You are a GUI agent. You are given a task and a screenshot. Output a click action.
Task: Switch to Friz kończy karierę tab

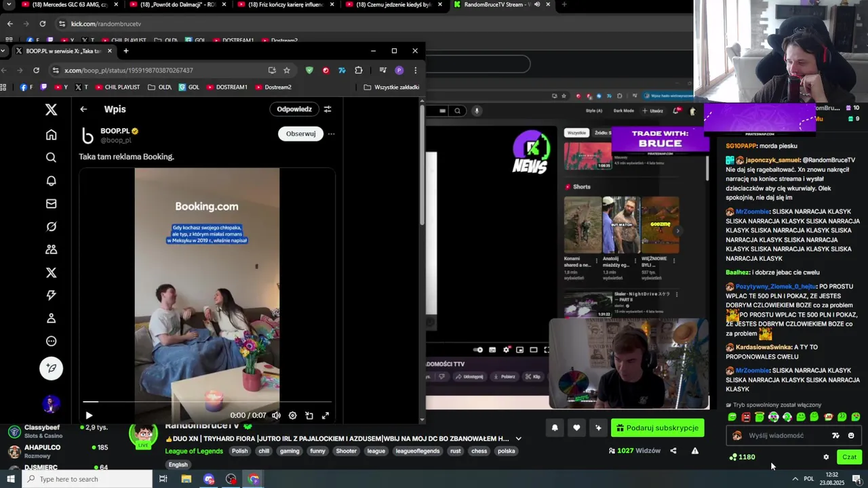(285, 5)
